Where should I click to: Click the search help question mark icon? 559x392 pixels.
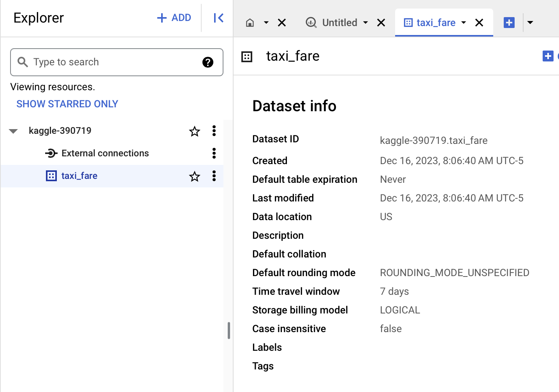(x=208, y=62)
